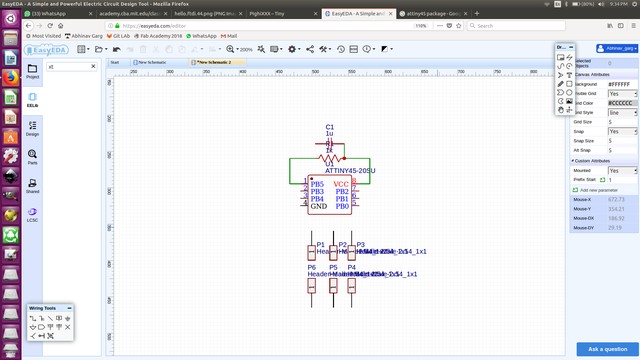Select the Bezier curve tool in Drawing Tools
This screenshot has height=360, width=640.
560,66
